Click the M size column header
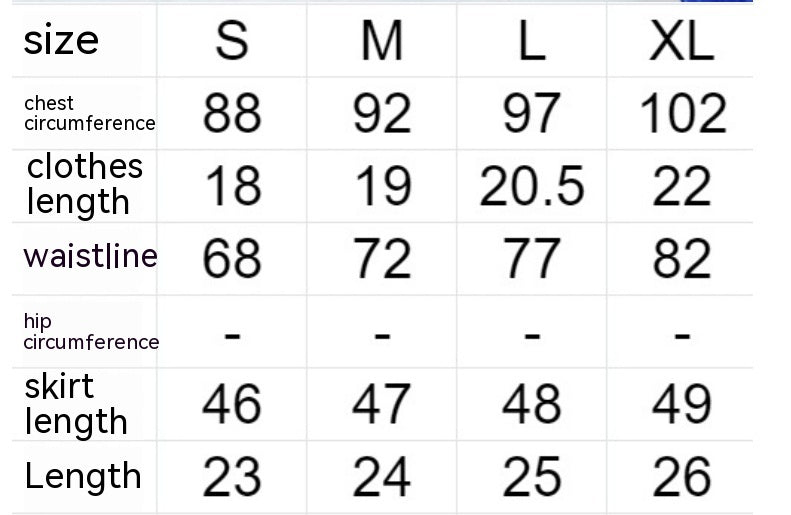This screenshot has height=515, width=791. (381, 41)
